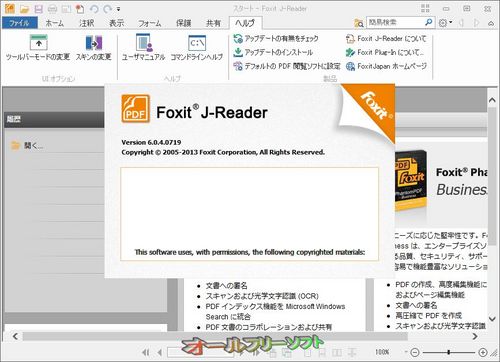Click アップデートの有無をチェック update check
Image resolution: width=500 pixels, height=362 pixels.
pyautogui.click(x=276, y=39)
